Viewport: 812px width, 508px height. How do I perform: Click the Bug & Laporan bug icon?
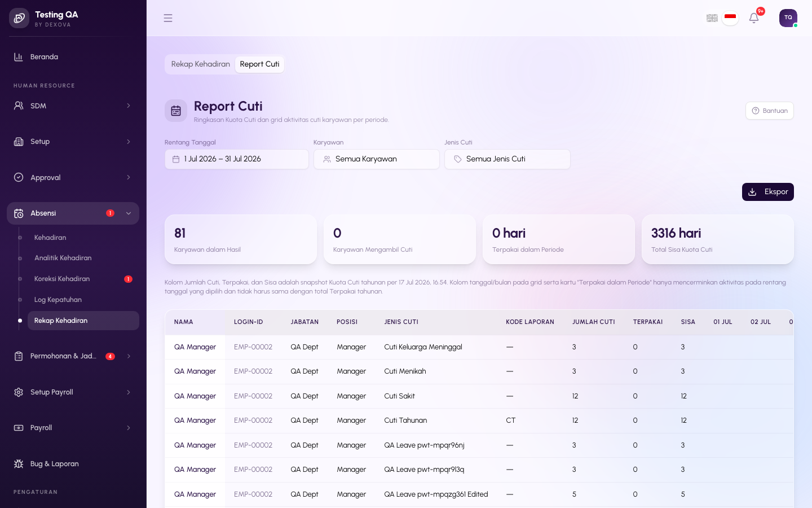click(19, 464)
